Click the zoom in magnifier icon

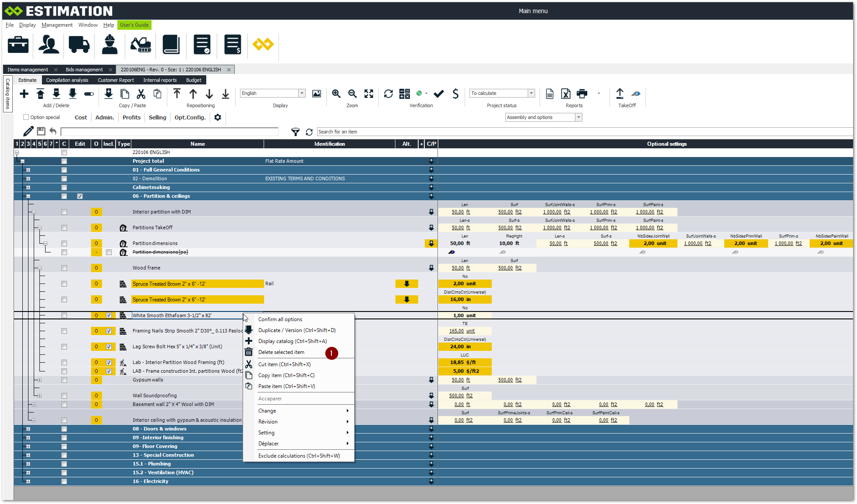coord(336,94)
